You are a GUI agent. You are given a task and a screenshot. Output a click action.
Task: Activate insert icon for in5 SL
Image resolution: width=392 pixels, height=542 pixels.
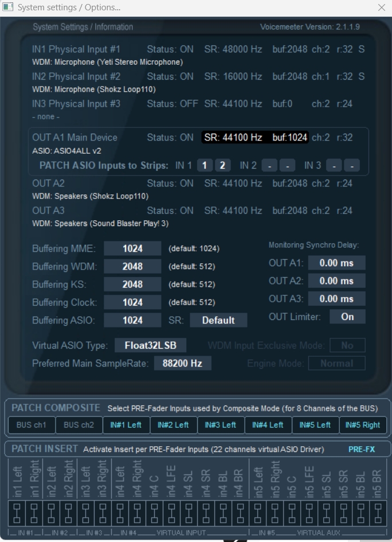click(x=326, y=513)
